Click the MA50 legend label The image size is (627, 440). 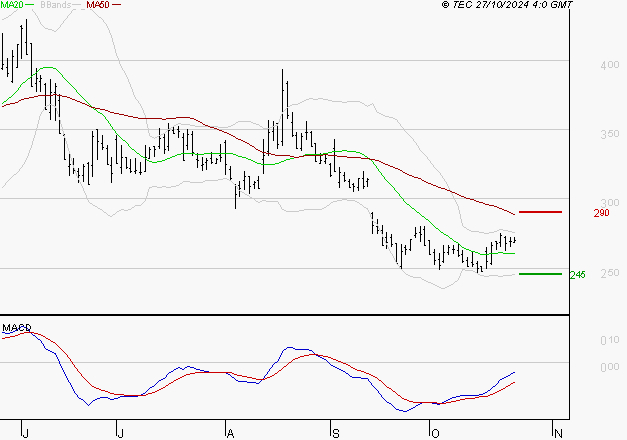tap(98, 5)
